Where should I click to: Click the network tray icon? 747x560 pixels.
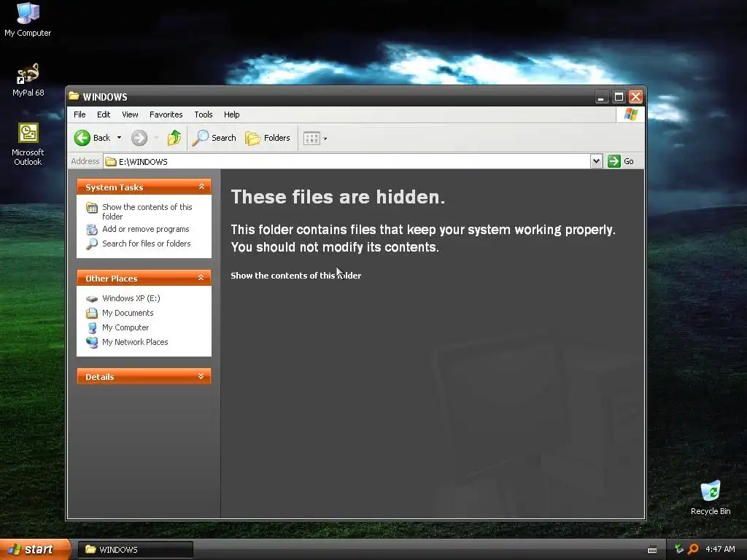point(679,549)
